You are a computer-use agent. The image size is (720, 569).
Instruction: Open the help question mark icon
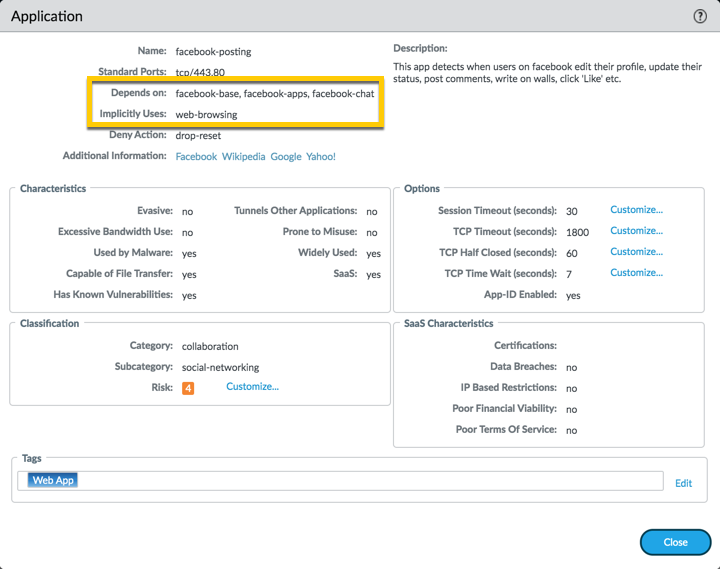point(699,17)
